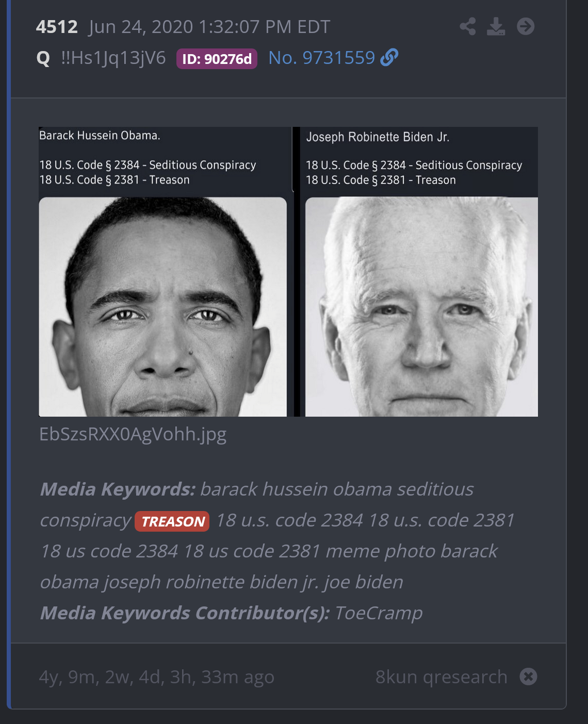The image size is (588, 724).
Task: Click the 8kun qresearch source label
Action: tap(442, 677)
